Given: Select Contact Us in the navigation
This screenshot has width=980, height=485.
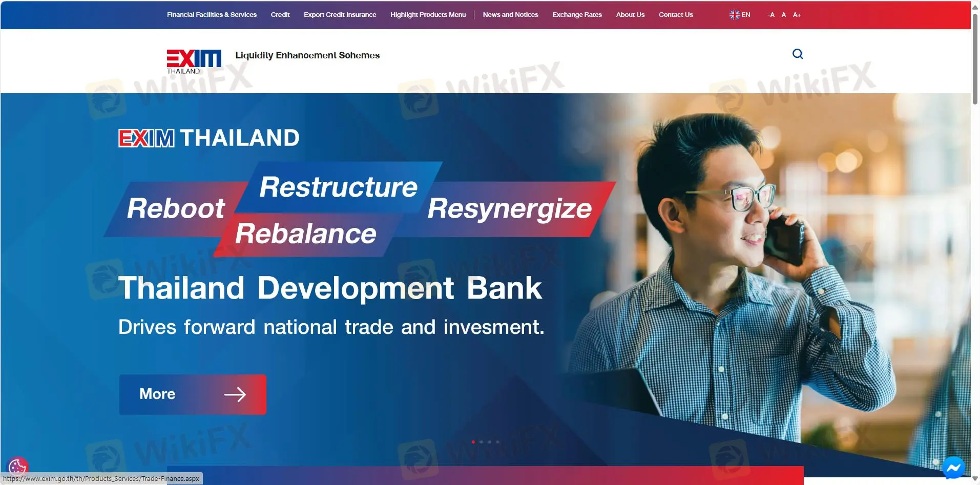Looking at the screenshot, I should click(x=675, y=14).
